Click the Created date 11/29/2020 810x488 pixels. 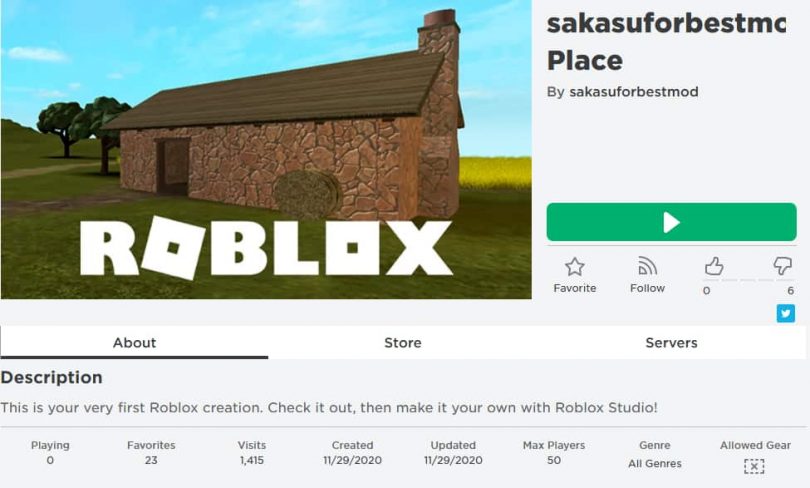352,461
